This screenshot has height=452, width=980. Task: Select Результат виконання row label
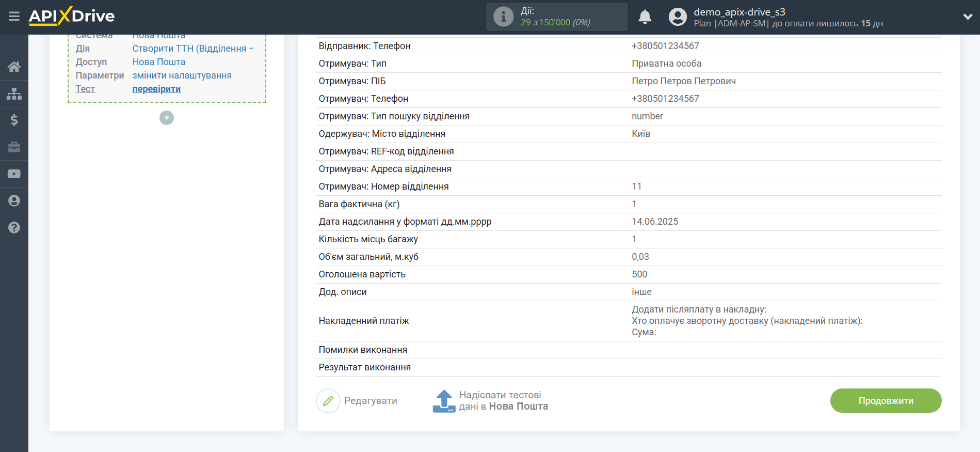365,367
